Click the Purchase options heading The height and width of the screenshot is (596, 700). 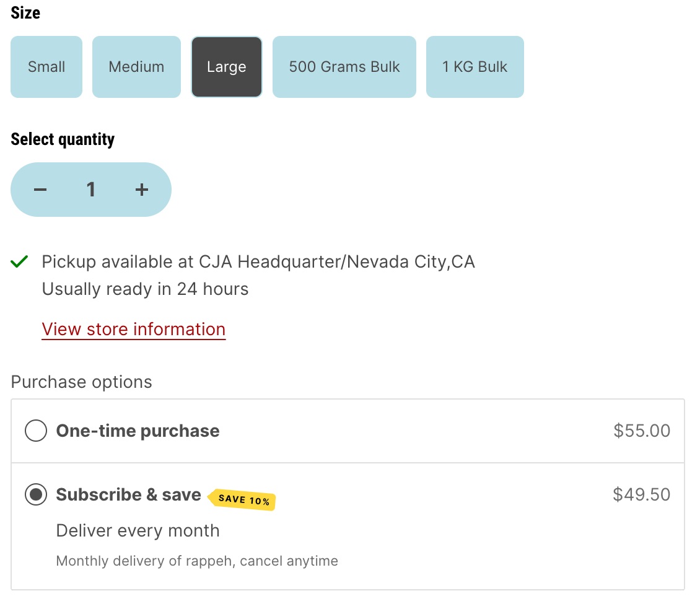pos(82,382)
